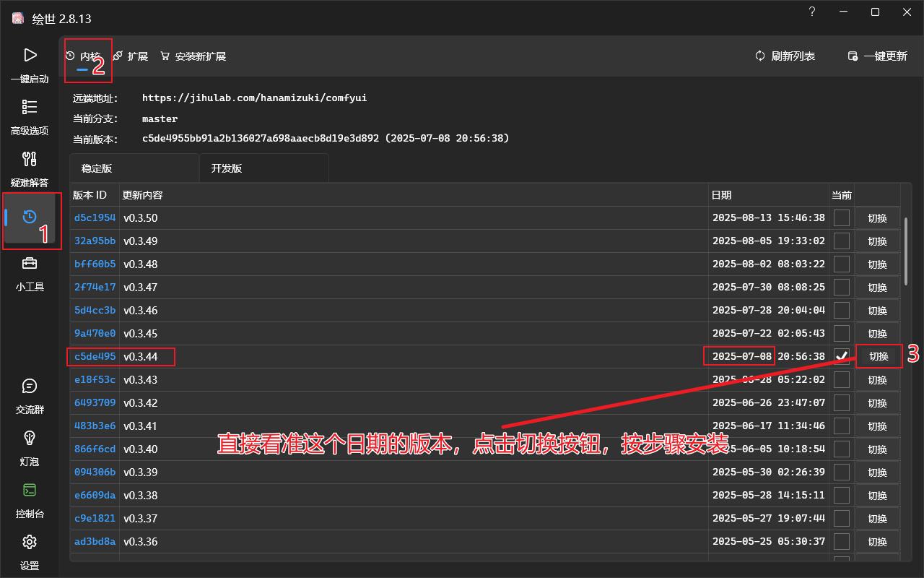This screenshot has width=924, height=578.
Task: Open version ID link ad3bd8a
Action: (95, 541)
